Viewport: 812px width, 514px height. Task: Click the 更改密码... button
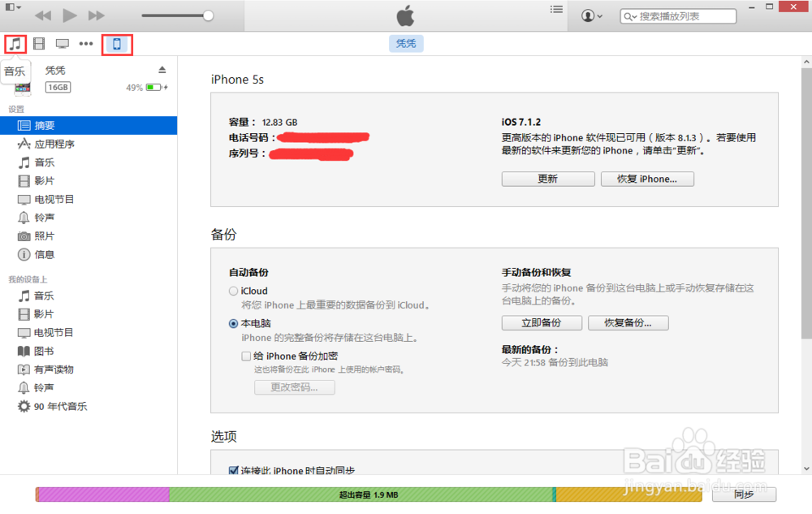(294, 387)
